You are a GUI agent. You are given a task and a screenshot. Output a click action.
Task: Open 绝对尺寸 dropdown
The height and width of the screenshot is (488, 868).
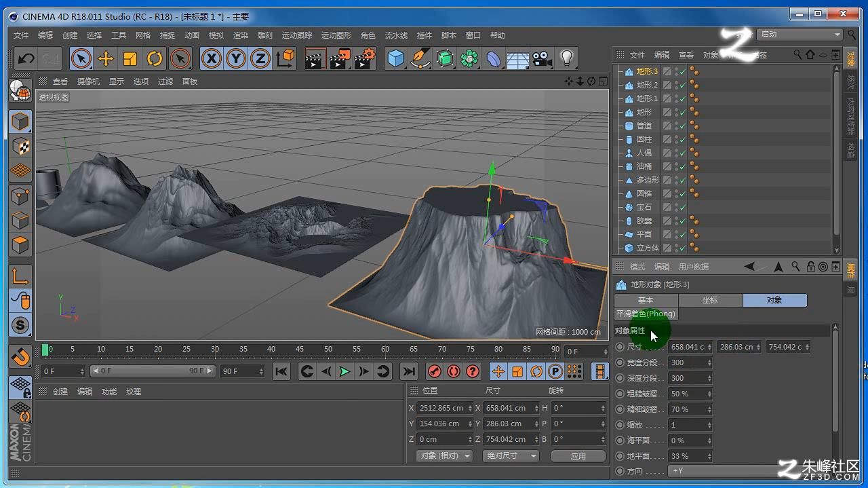511,456
